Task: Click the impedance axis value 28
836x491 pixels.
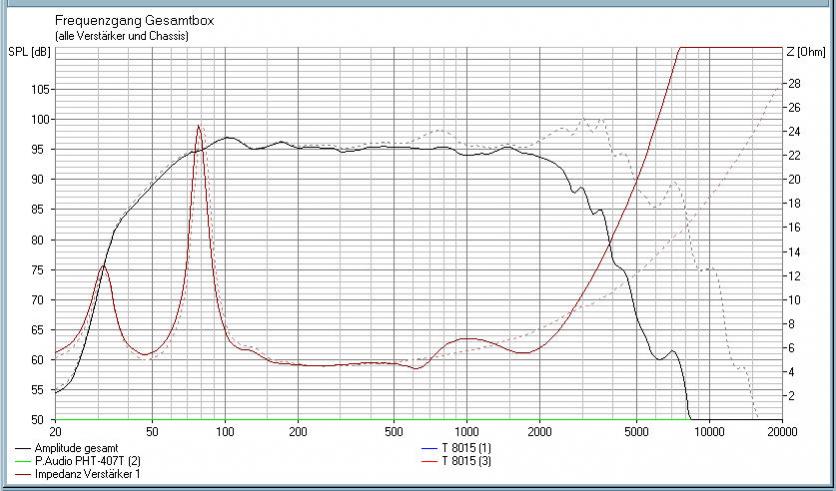Action: pyautogui.click(x=795, y=84)
